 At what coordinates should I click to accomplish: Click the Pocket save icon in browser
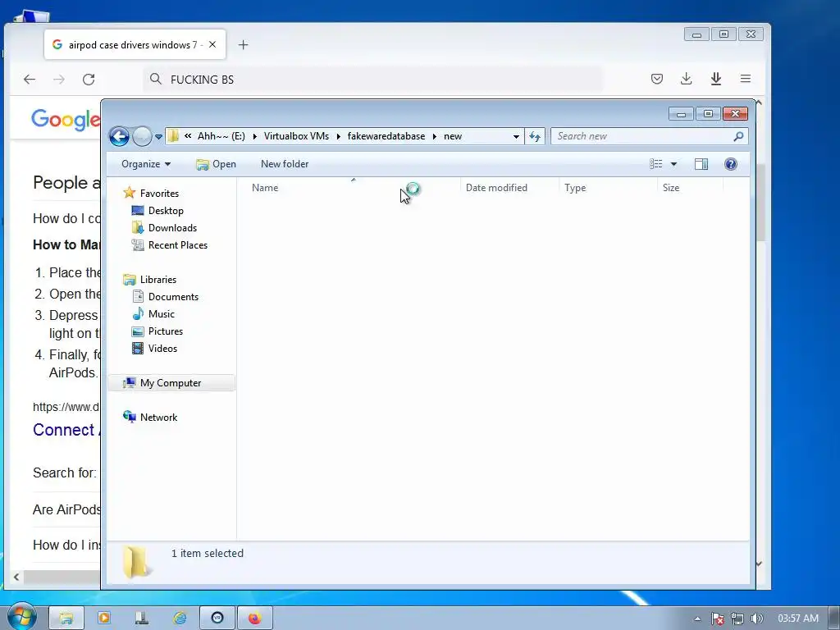(x=657, y=80)
